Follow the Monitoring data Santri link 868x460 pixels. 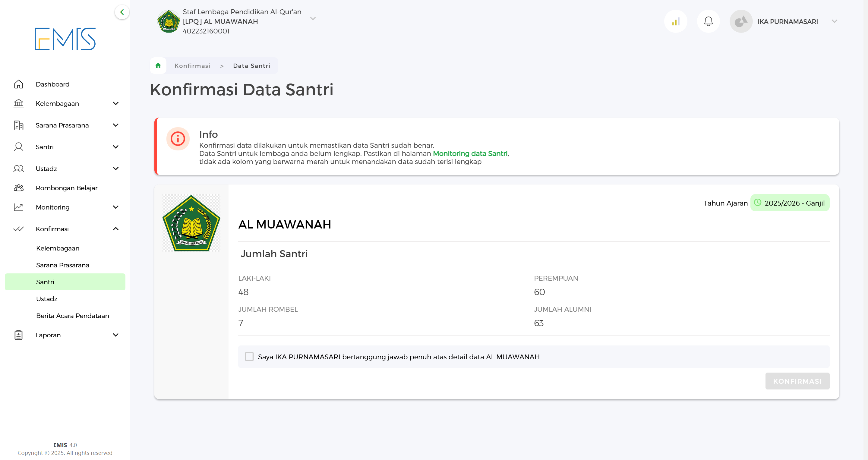point(470,153)
